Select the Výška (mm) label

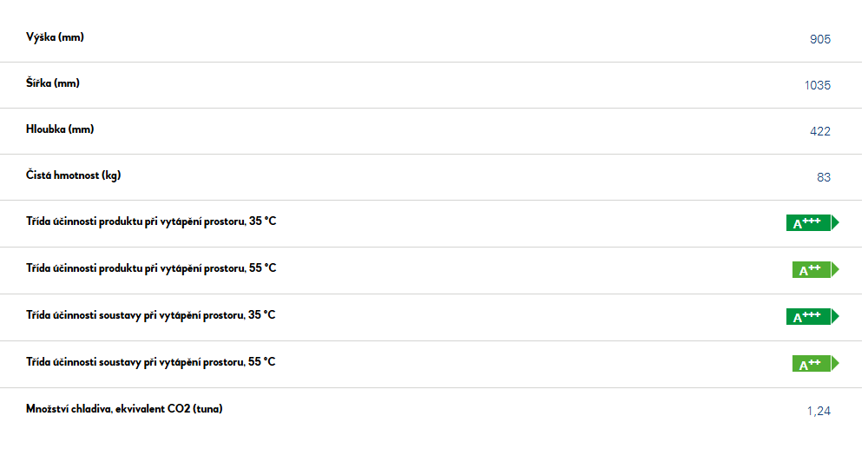[55, 37]
